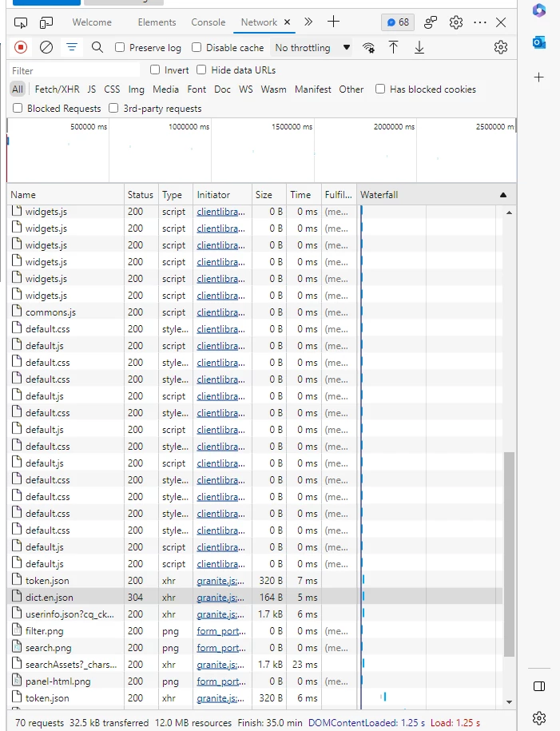
Task: Sort by the Status column header
Action: tap(141, 195)
